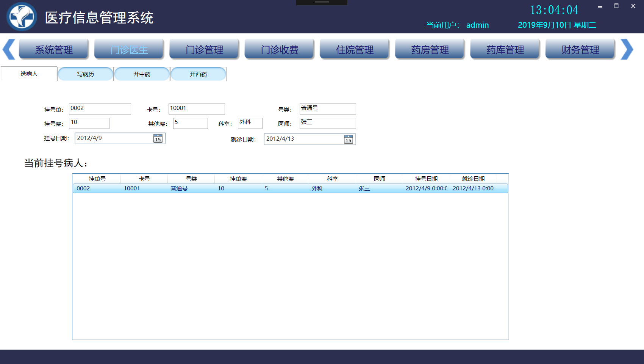Open the 住院管理 module
The width and height of the screenshot is (644, 364).
point(355,49)
